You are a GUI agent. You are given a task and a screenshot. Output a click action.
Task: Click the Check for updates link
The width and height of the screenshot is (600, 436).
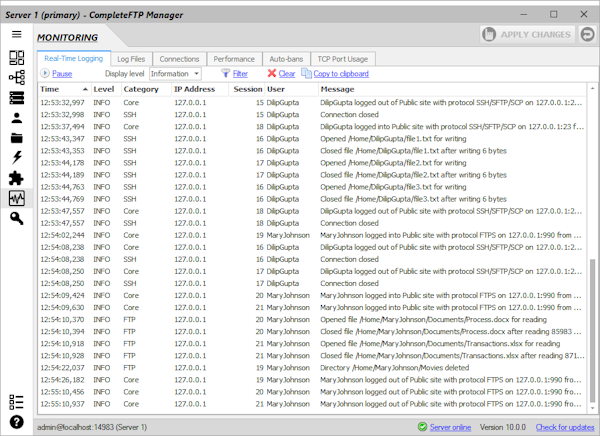pos(564,427)
